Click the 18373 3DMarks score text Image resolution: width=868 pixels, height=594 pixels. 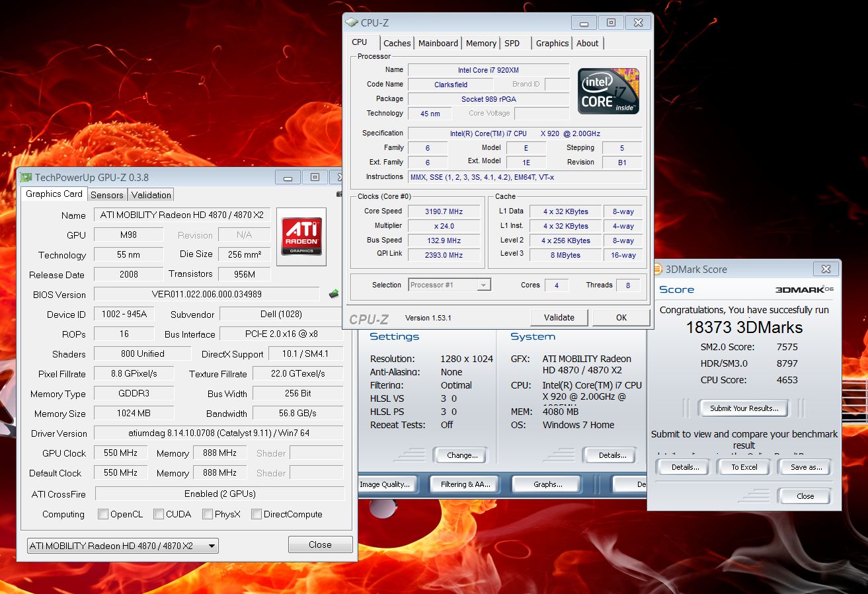pyautogui.click(x=744, y=327)
